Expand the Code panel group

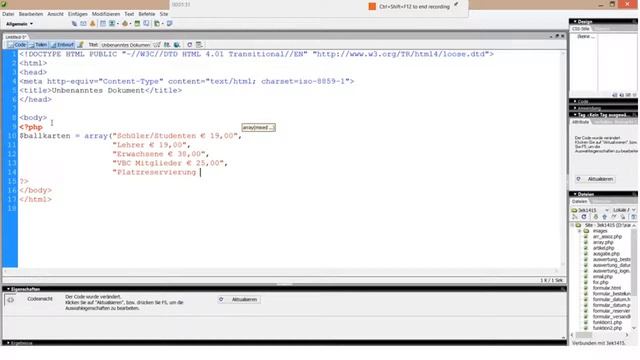point(575,101)
